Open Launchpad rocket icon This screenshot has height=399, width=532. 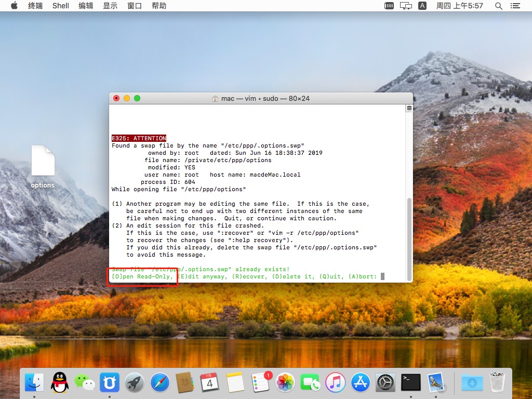coord(135,383)
